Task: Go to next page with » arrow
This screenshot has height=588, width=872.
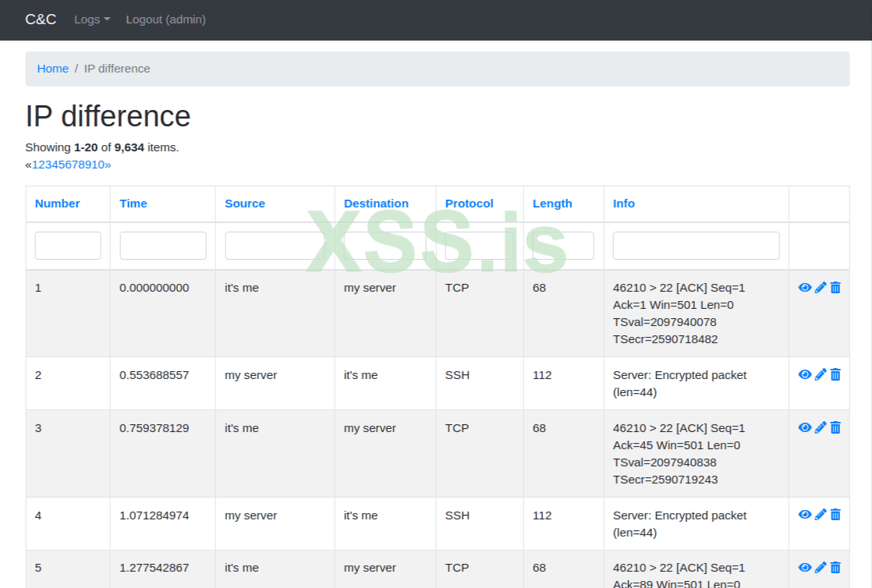Action: [x=108, y=165]
